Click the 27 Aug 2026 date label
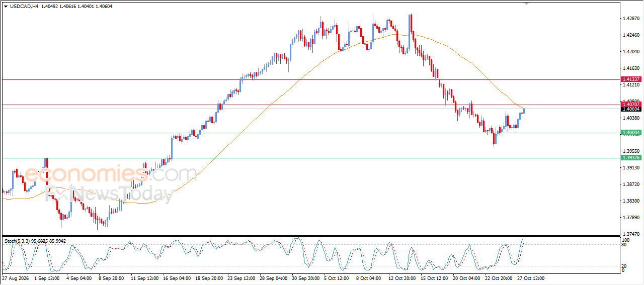Image resolution: width=644 pixels, height=285 pixels. pos(15,278)
